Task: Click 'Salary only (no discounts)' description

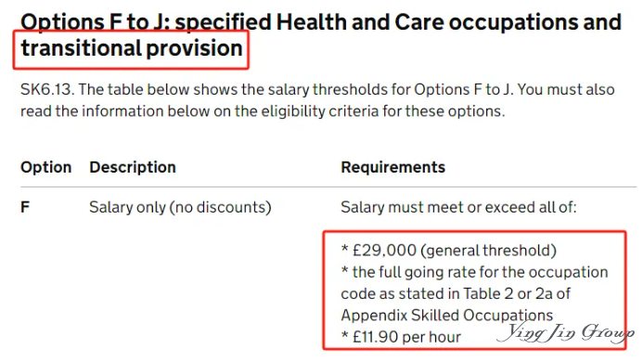Action: click(x=180, y=207)
